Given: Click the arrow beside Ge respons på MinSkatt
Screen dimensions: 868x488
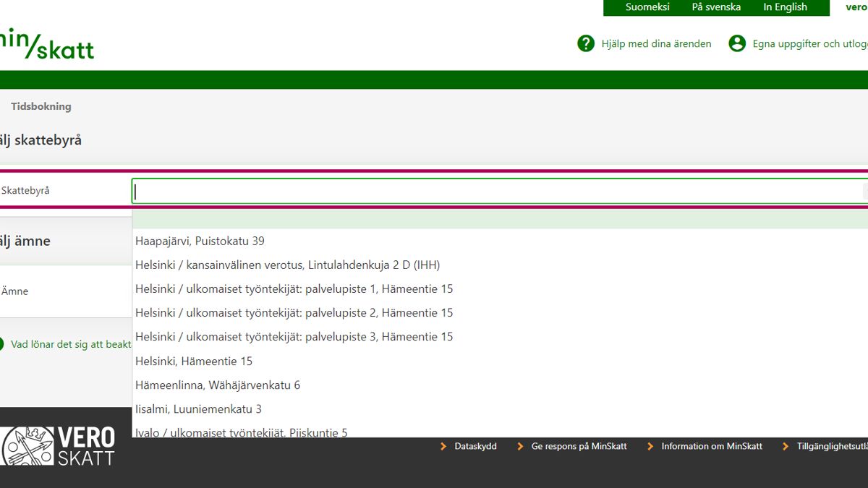Looking at the screenshot, I should (520, 447).
